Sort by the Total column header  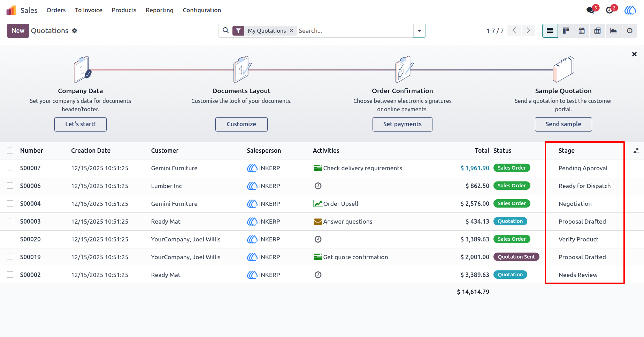coord(482,151)
